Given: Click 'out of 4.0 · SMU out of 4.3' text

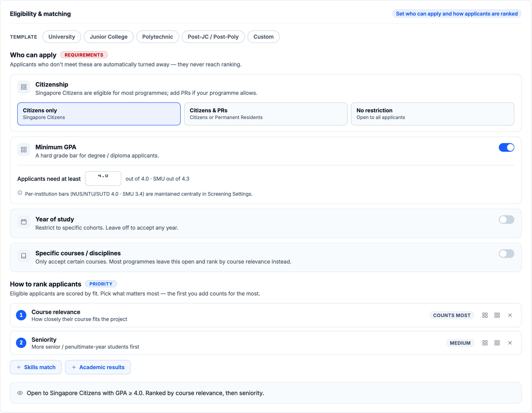Looking at the screenshot, I should [157, 179].
